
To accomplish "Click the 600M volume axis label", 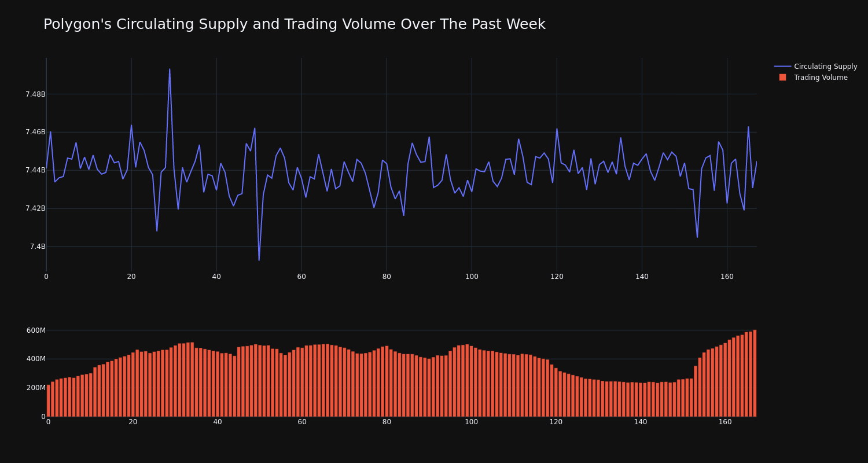I will [x=36, y=330].
